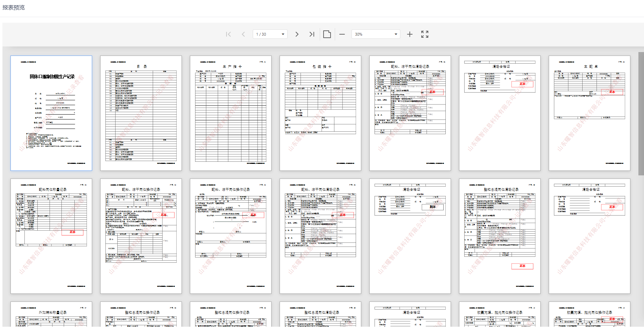Select the 固体口服制剂批生产记录 cover page
The width and height of the screenshot is (644, 327).
coord(51,113)
